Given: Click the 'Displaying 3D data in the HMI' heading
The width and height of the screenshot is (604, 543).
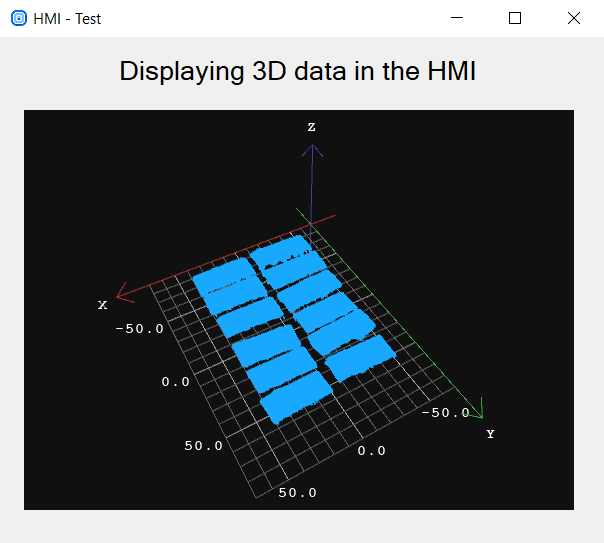Looking at the screenshot, I should coord(298,72).
